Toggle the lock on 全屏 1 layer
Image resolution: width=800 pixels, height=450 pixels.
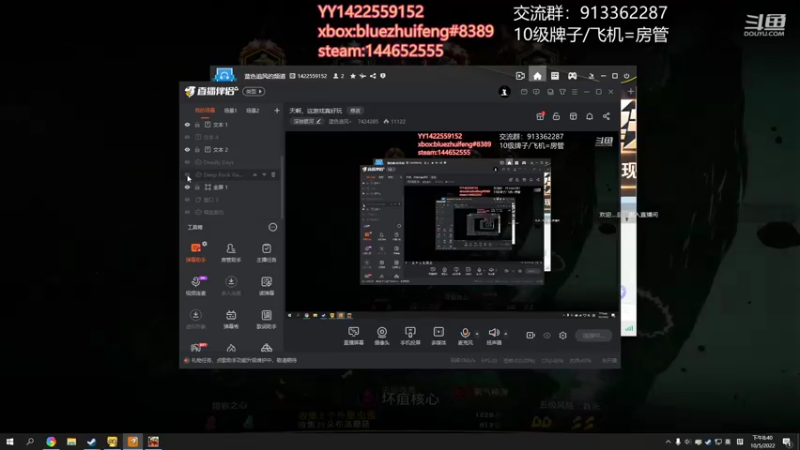pos(197,187)
